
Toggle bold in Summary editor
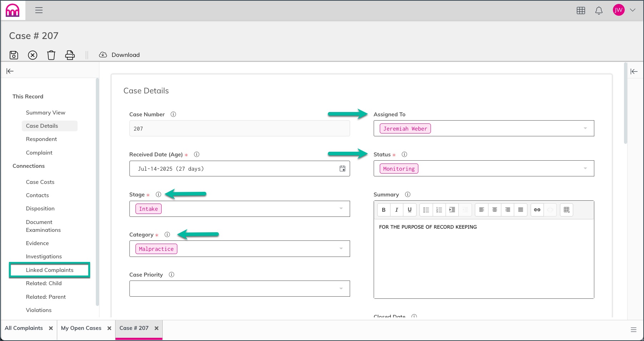pyautogui.click(x=384, y=210)
